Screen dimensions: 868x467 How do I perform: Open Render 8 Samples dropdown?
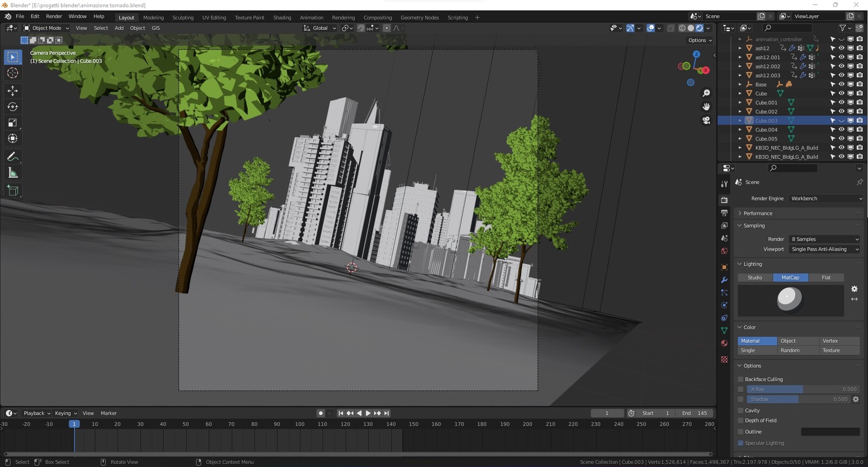825,239
